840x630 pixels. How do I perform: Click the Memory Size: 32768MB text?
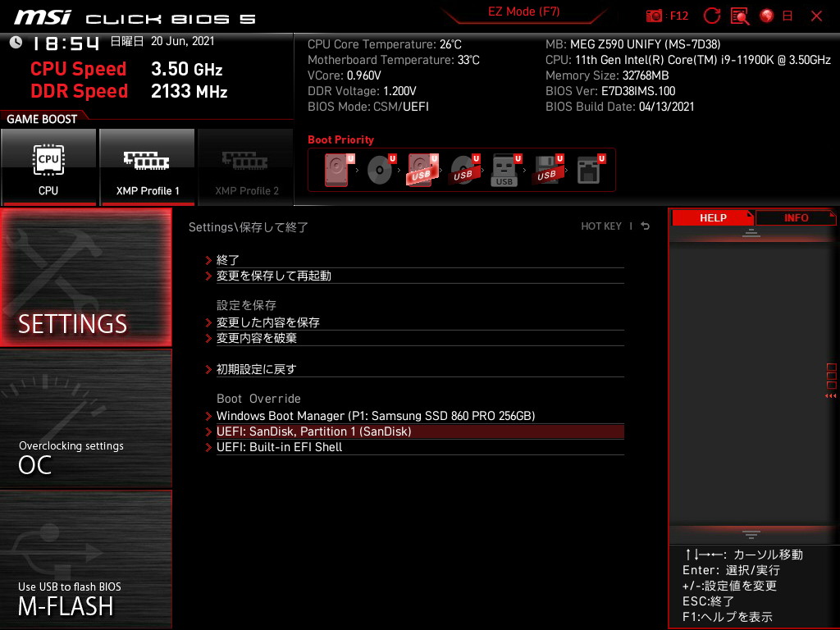click(607, 75)
